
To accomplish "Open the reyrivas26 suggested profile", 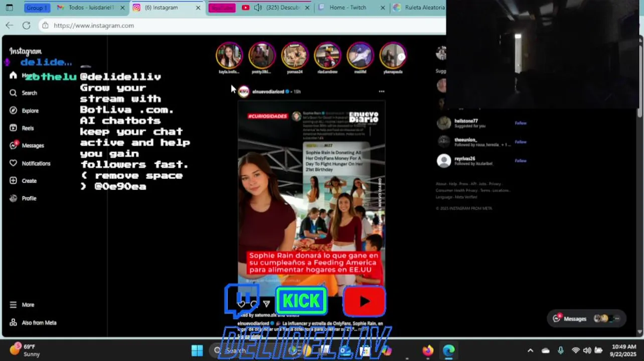I will pyautogui.click(x=464, y=158).
